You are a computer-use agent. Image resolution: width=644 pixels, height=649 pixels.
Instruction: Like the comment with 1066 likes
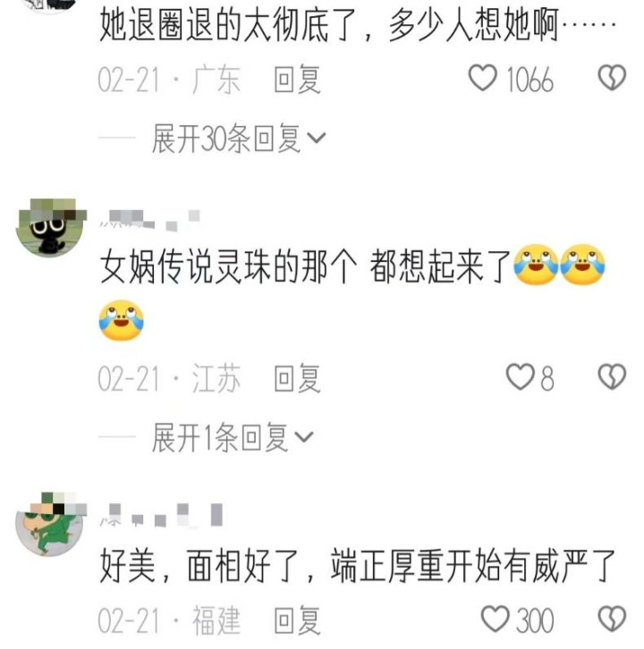(x=482, y=79)
